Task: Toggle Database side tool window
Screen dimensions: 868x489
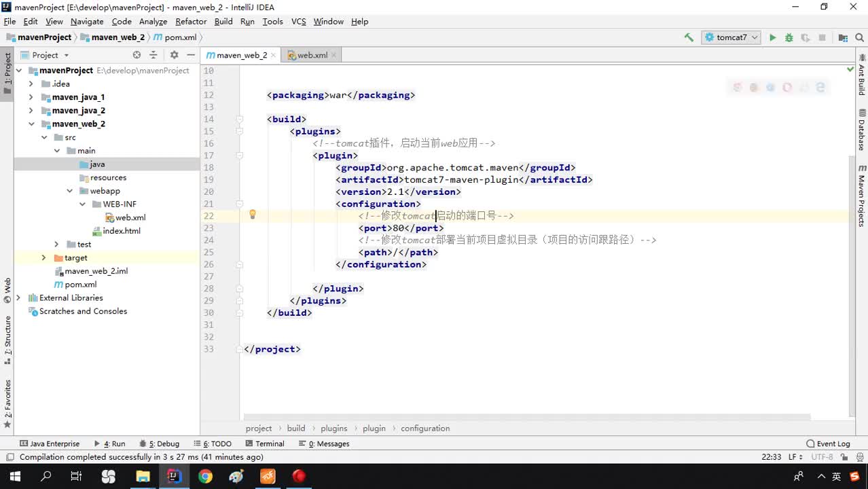Action: coord(861,130)
